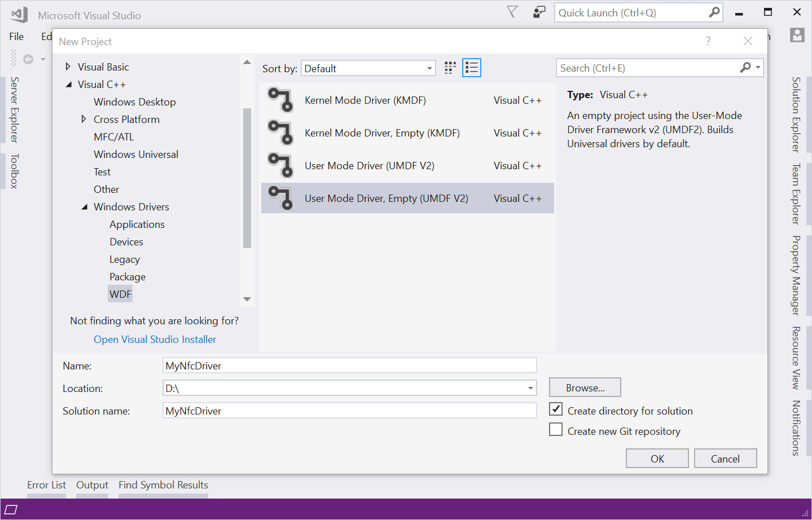The height and width of the screenshot is (520, 812).
Task: Click the Name input field
Action: click(x=350, y=365)
